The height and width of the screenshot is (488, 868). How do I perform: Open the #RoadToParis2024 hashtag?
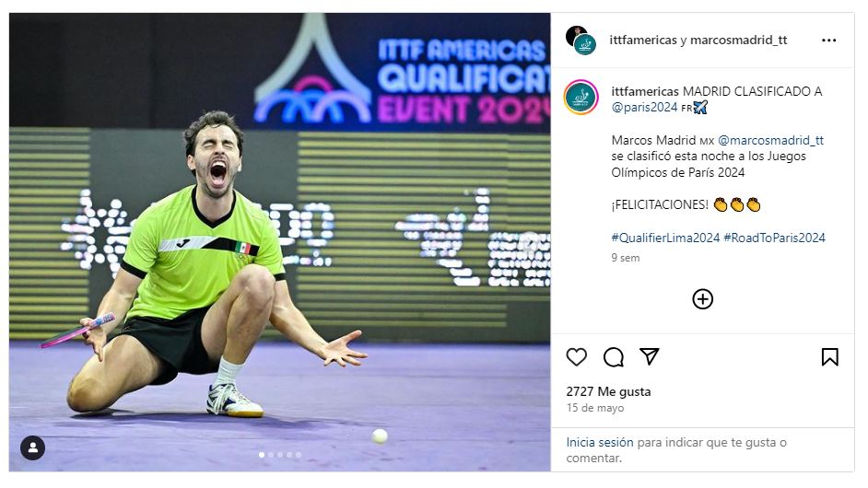[x=774, y=238]
